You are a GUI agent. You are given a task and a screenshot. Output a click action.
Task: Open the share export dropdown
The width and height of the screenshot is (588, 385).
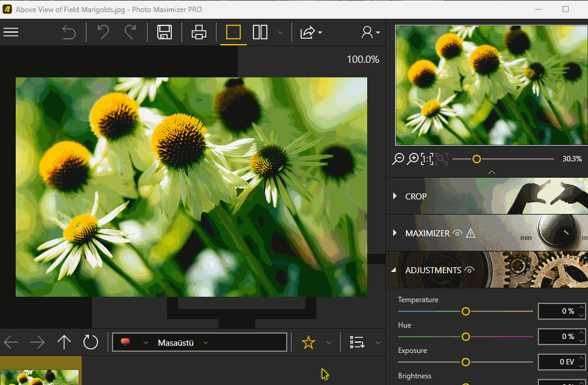(x=311, y=32)
